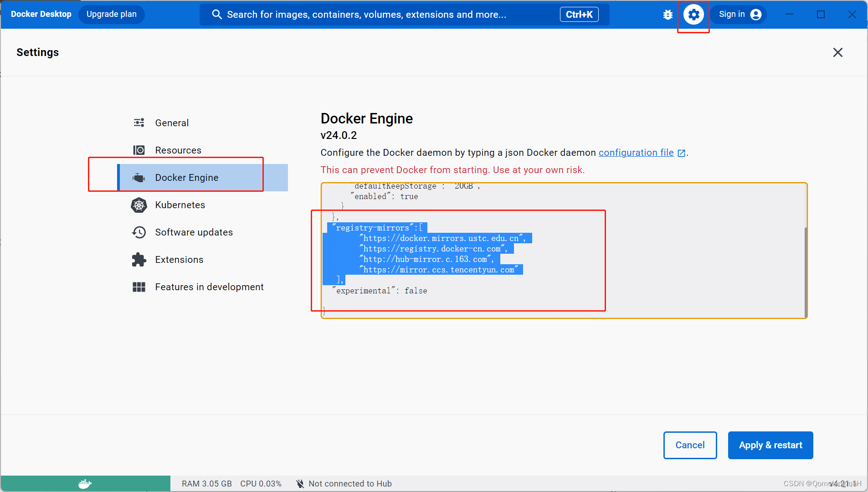Click the external link icon beside configuration file
Image resolution: width=868 pixels, height=492 pixels.
[x=682, y=153]
